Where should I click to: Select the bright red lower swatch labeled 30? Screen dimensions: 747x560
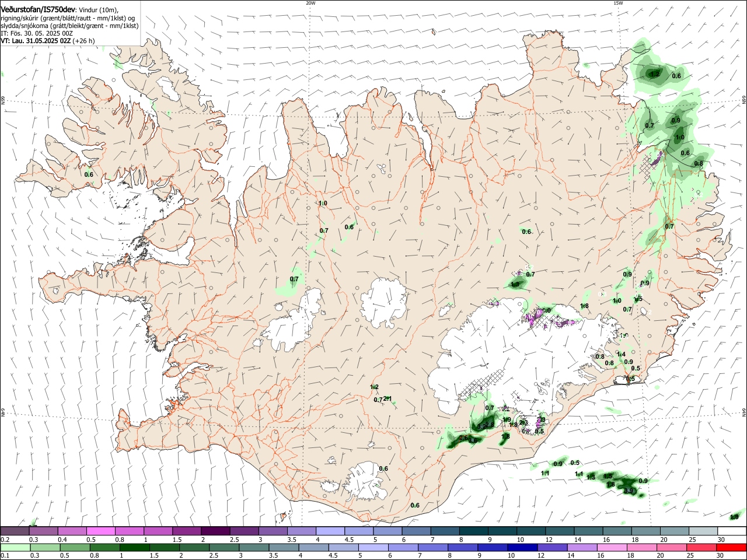[732, 547]
